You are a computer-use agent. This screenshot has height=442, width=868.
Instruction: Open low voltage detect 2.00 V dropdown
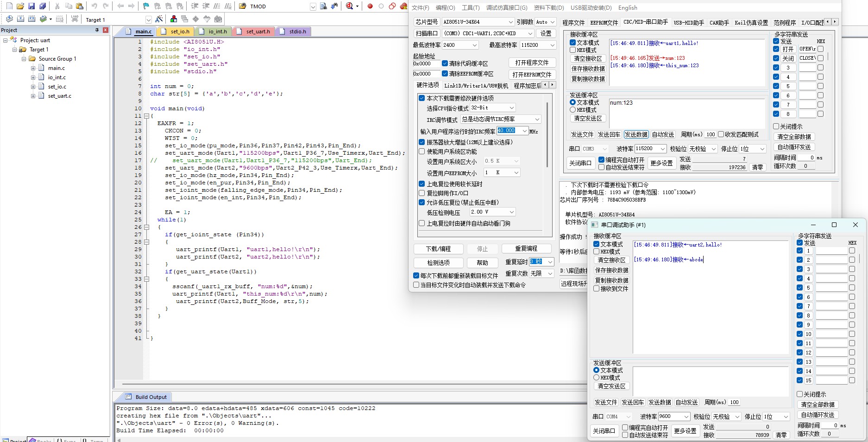pos(511,212)
